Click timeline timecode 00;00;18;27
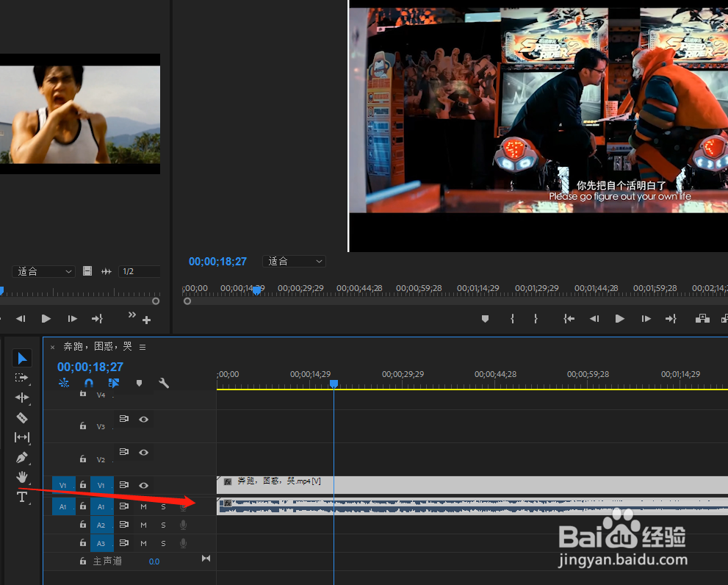Viewport: 728px width, 585px height. 90,367
